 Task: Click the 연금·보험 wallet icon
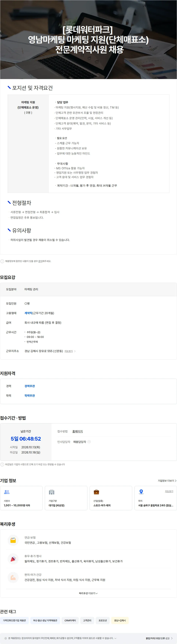click(13, 540)
